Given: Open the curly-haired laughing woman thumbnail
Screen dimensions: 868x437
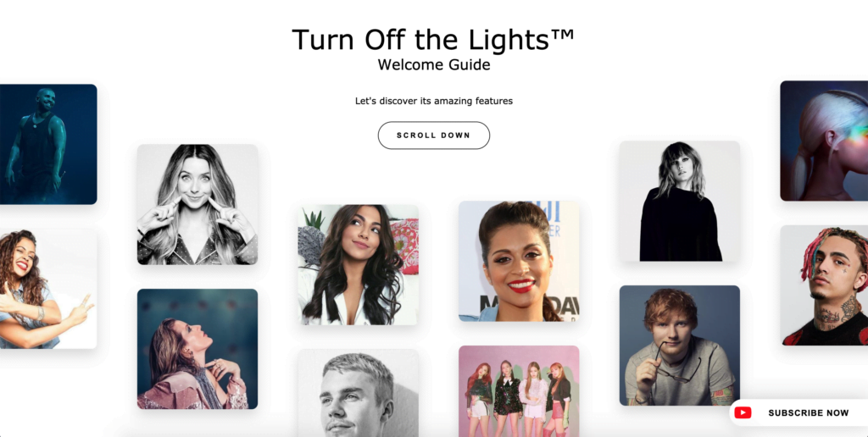Looking at the screenshot, I should 48,289.
